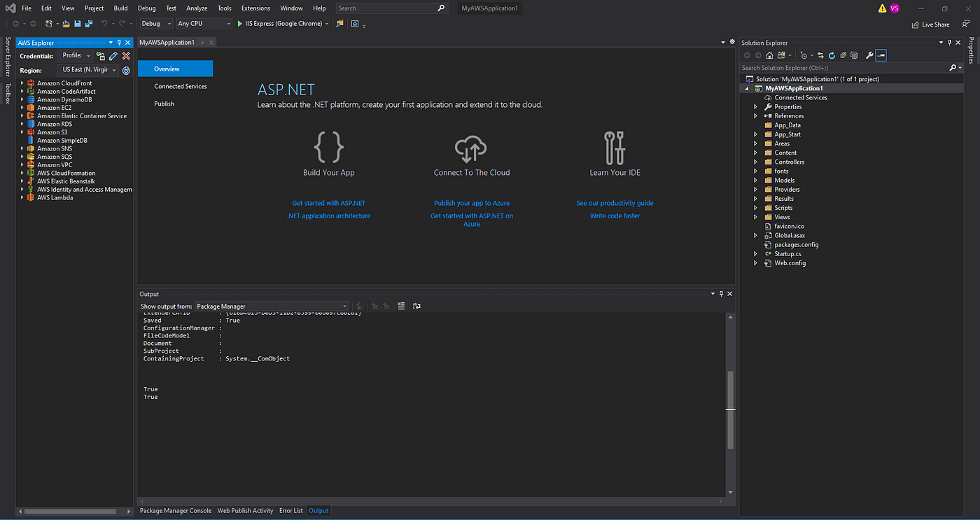
Task: Open the File menu
Action: pos(27,8)
